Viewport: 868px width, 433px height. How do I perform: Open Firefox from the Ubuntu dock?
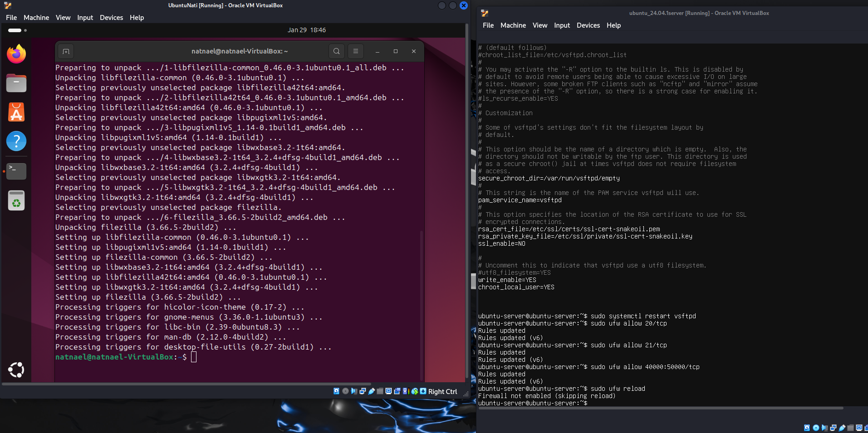click(x=16, y=54)
